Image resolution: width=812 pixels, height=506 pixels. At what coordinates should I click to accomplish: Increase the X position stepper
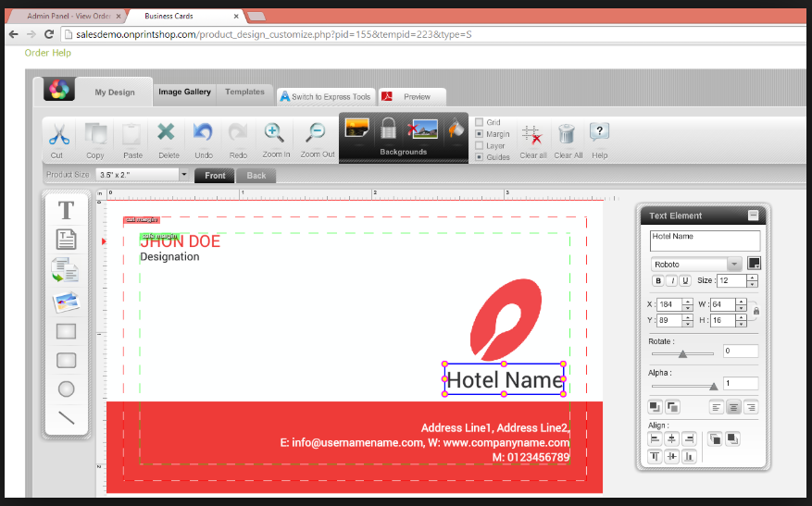coord(687,302)
